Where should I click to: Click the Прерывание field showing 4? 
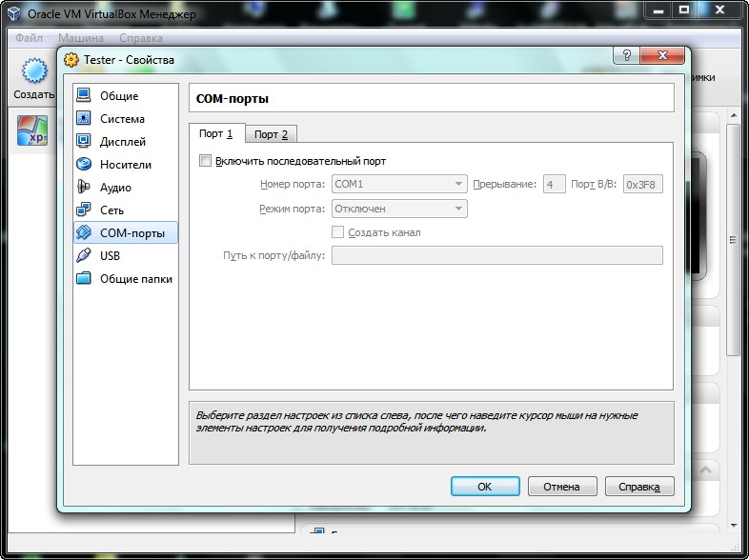click(x=554, y=184)
